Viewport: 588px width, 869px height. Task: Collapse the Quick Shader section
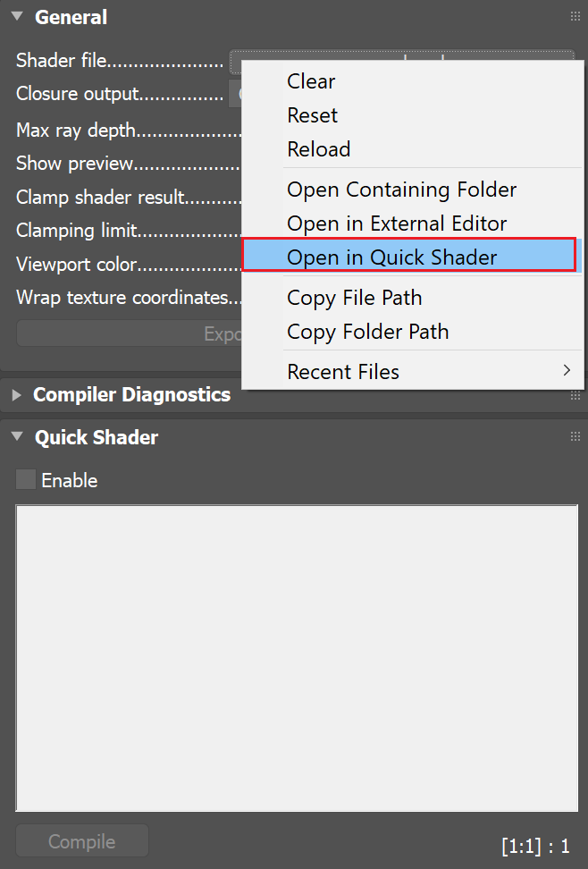(15, 437)
